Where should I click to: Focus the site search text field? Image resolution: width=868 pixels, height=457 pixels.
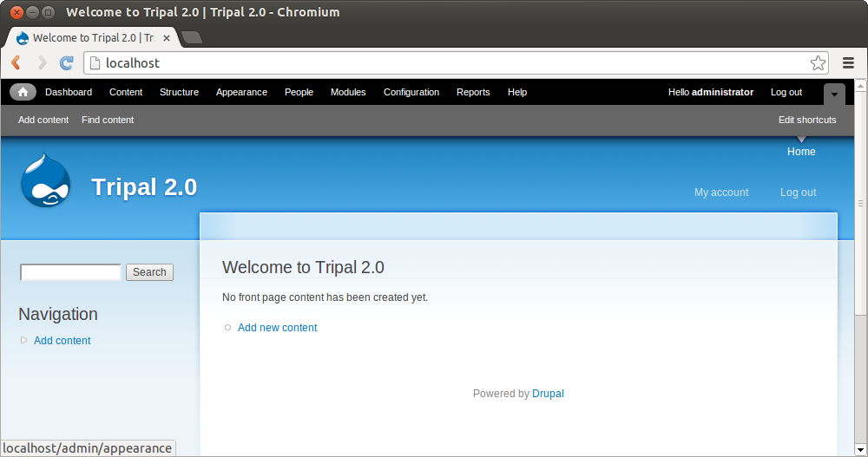point(70,272)
